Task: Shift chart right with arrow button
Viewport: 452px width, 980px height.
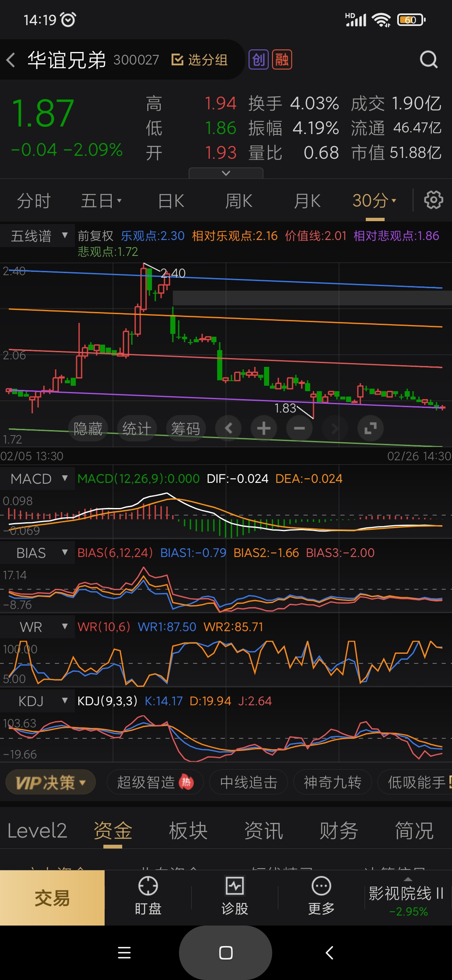Action: [335, 428]
